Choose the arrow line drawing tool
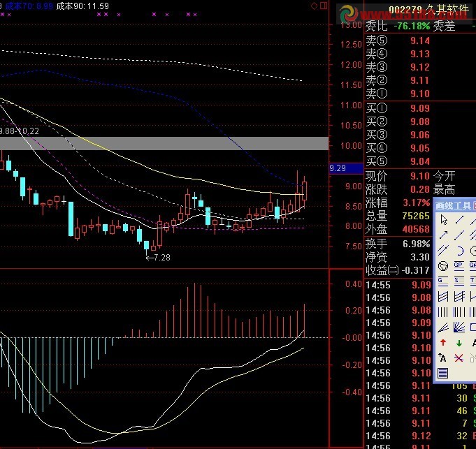Screen dimensions: 476x449 [444, 235]
